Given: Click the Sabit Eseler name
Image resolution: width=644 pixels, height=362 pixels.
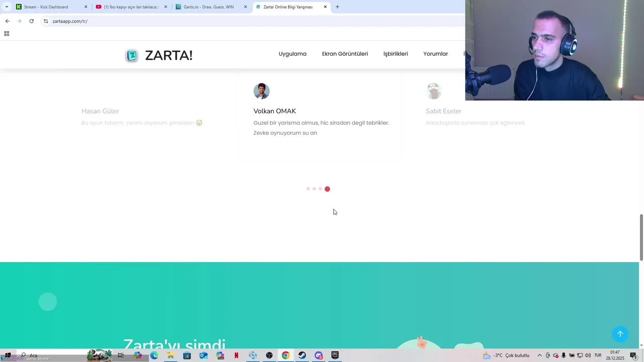Looking at the screenshot, I should point(443,111).
